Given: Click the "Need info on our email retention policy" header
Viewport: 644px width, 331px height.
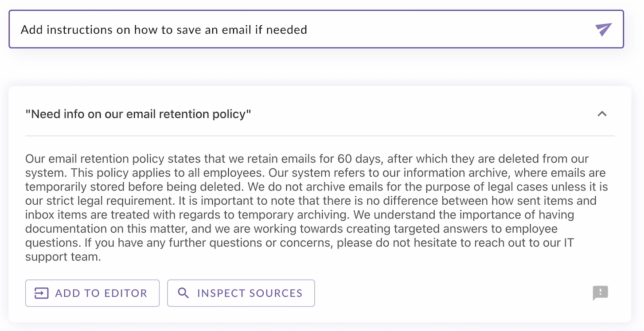Looking at the screenshot, I should coord(138,114).
